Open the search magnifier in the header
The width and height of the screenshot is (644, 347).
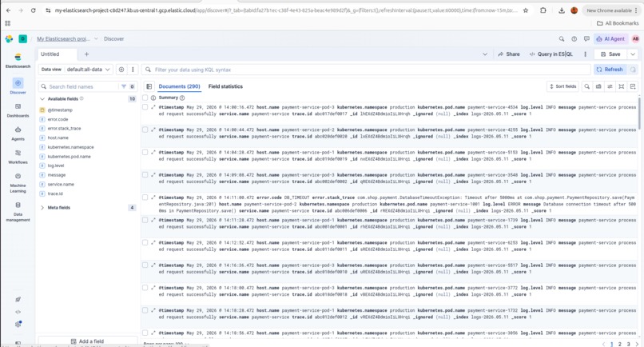click(x=562, y=38)
